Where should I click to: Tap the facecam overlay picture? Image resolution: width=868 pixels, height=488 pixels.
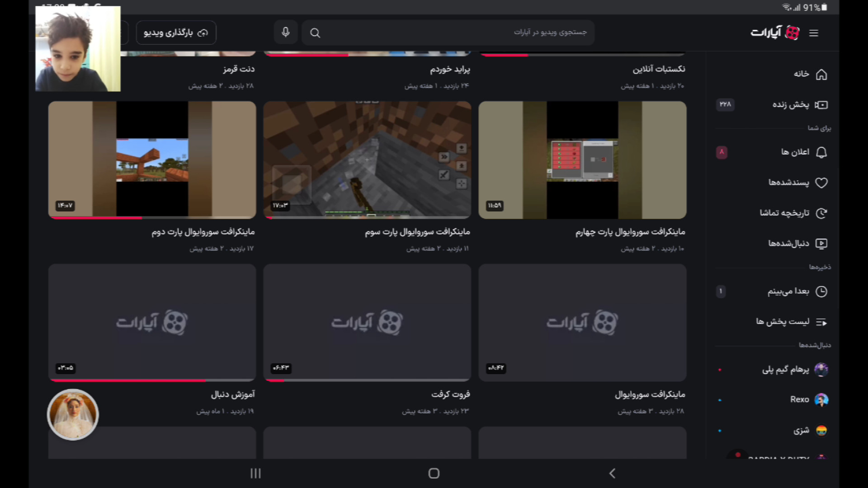pyautogui.click(x=78, y=49)
